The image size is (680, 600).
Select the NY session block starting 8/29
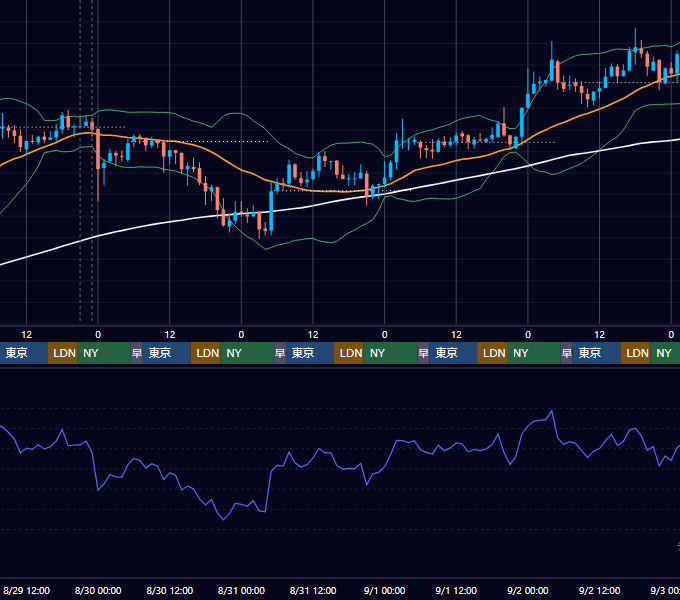tap(104, 353)
